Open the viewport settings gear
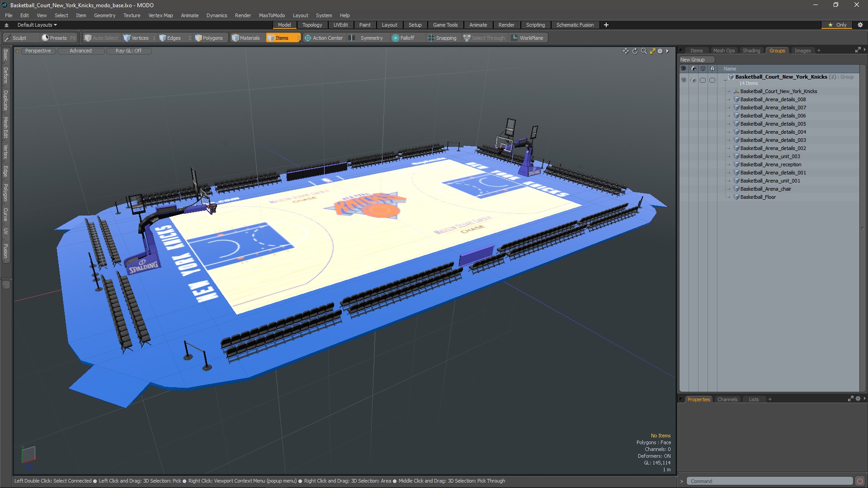This screenshot has height=488, width=868. tap(660, 51)
